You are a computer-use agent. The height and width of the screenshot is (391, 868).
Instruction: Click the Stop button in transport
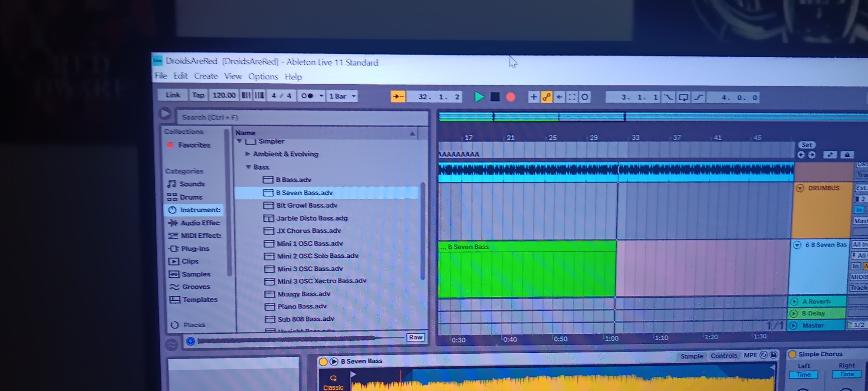click(495, 97)
